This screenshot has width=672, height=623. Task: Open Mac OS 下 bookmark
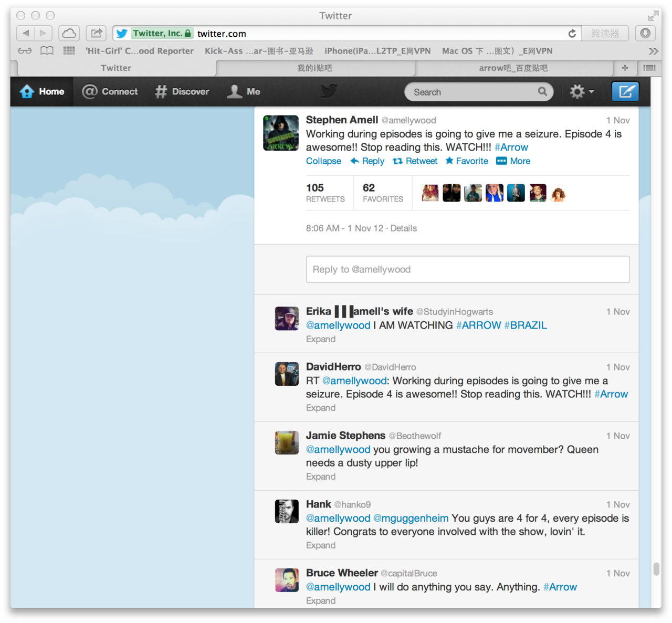(x=497, y=51)
